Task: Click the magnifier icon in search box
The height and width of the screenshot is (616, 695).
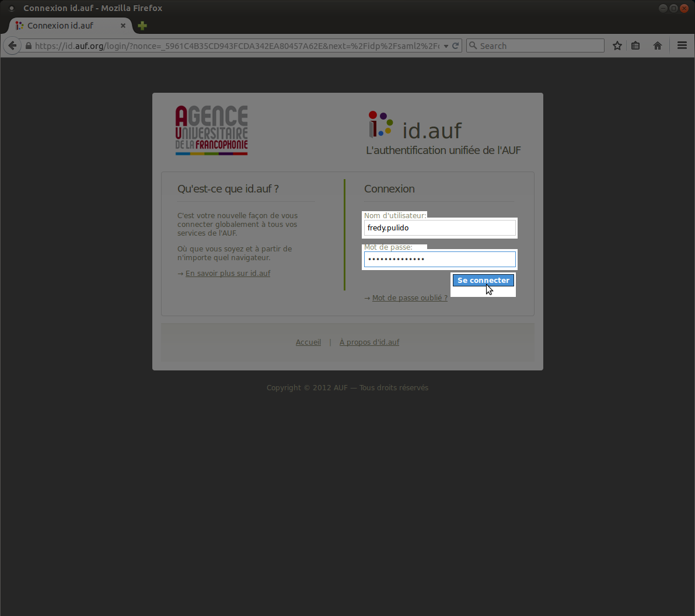Action: (473, 45)
